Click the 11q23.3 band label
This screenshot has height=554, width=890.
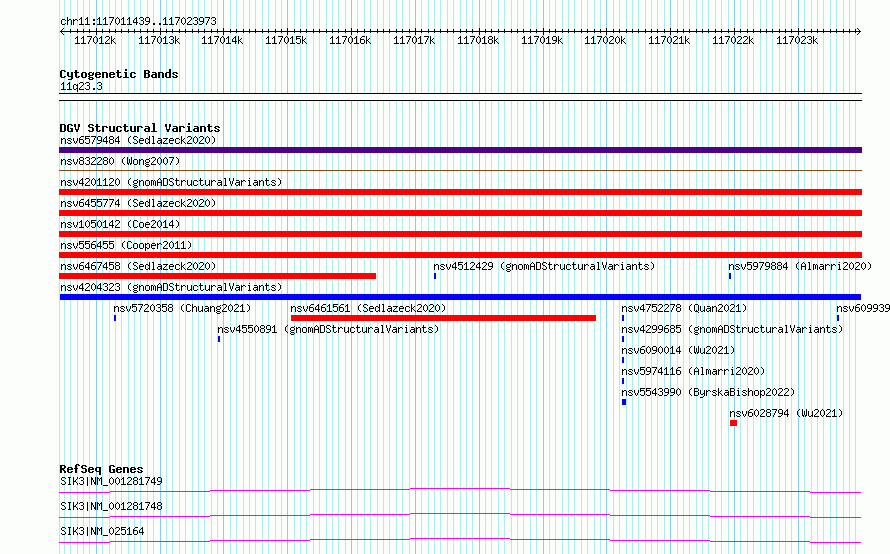click(x=81, y=86)
